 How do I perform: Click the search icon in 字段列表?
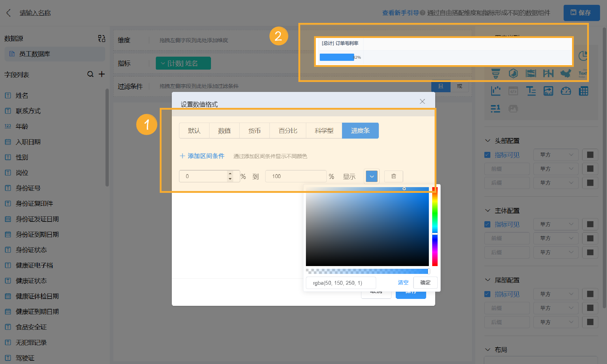[x=90, y=74]
